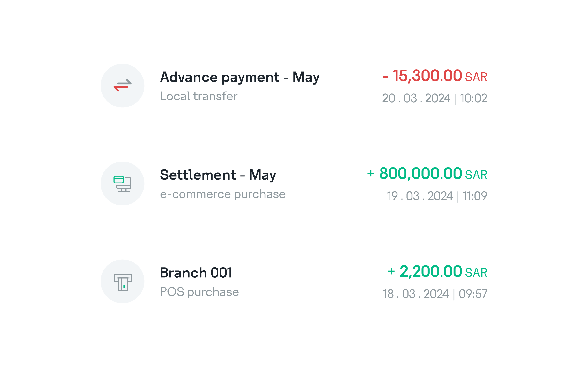Open the Advance payment - May transaction
Image resolution: width=588 pixels, height=367 pixels.
(x=240, y=77)
